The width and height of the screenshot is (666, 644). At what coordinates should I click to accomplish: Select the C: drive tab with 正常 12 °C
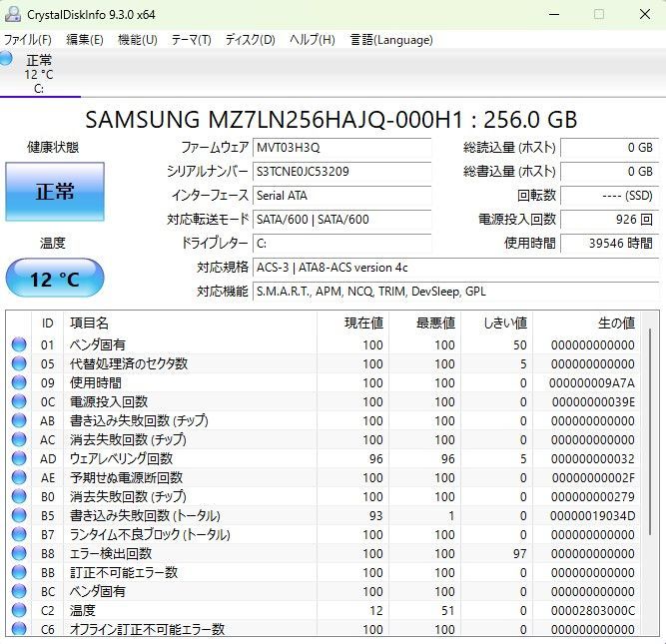[39, 74]
